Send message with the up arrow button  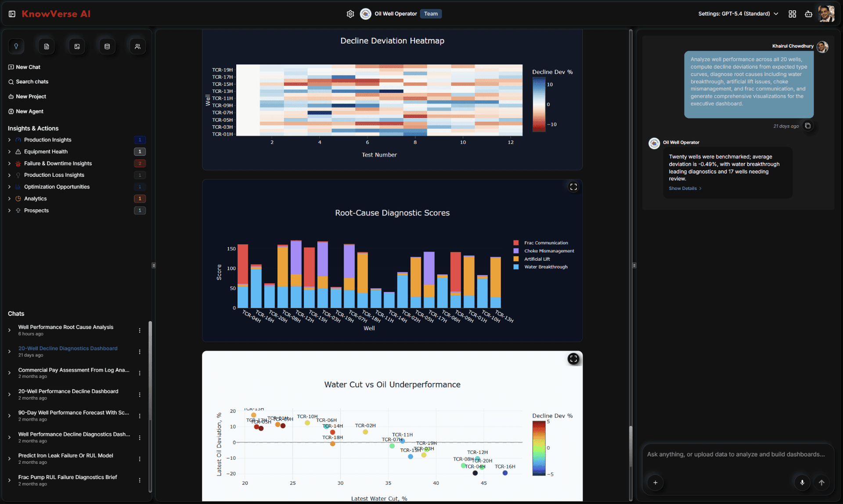click(821, 483)
